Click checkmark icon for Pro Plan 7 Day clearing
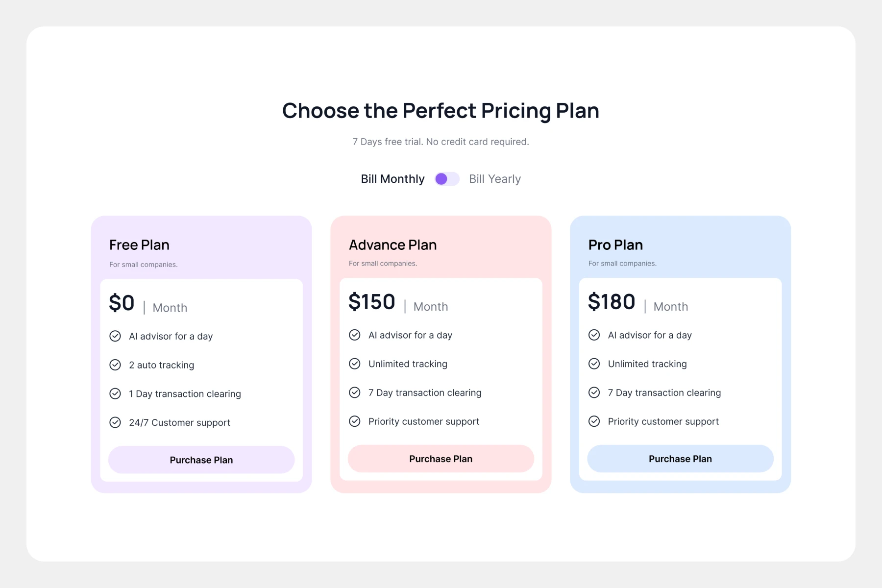 point(594,392)
